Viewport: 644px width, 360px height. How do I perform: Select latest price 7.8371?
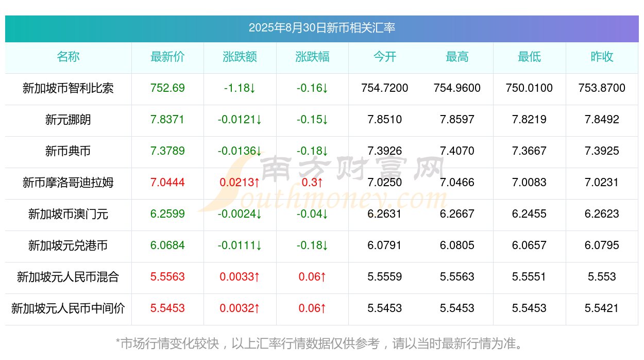pos(167,120)
